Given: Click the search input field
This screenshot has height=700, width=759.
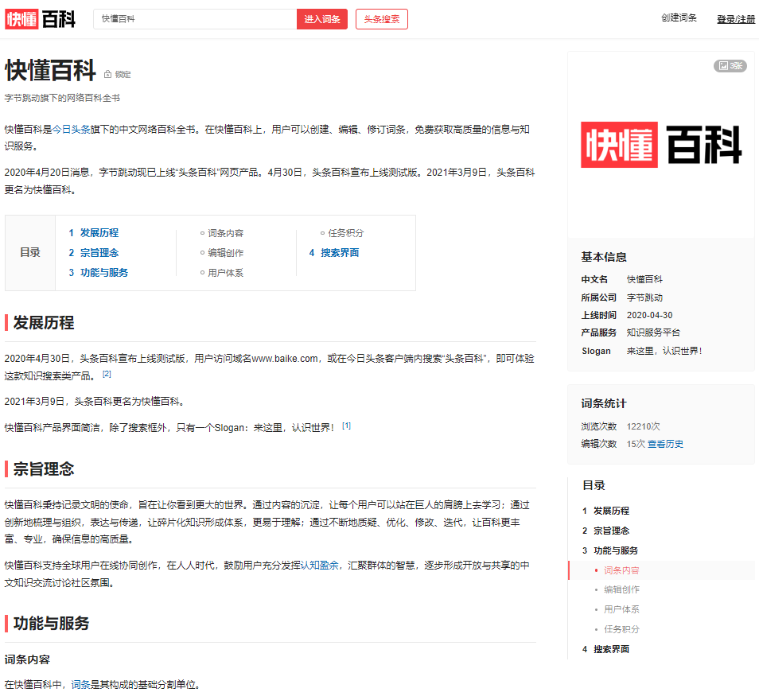Looking at the screenshot, I should (x=195, y=19).
